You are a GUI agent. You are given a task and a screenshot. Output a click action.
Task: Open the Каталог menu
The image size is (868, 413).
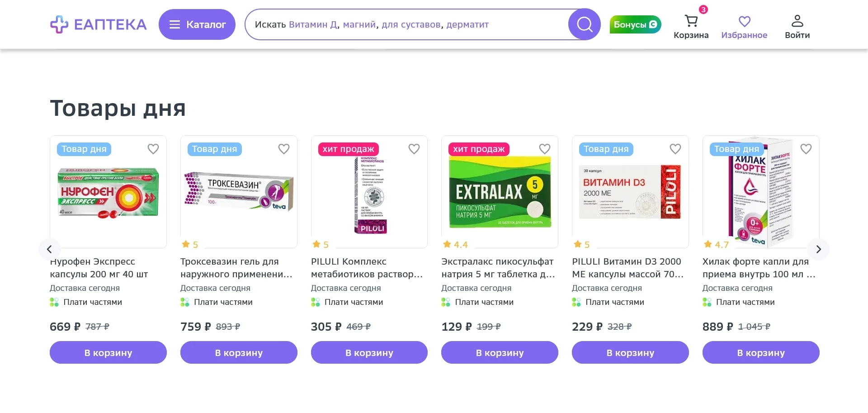pyautogui.click(x=197, y=24)
